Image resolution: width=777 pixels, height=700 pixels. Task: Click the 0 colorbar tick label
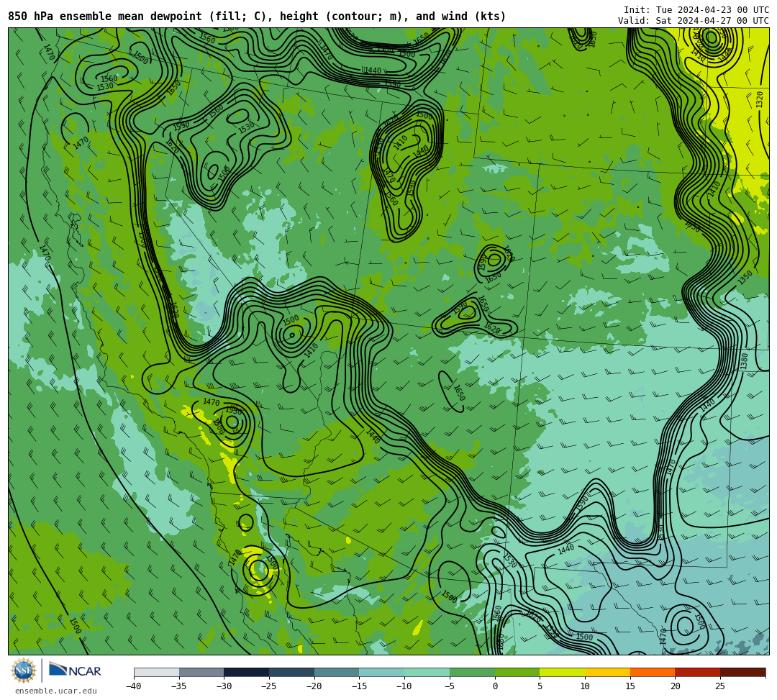(x=495, y=686)
